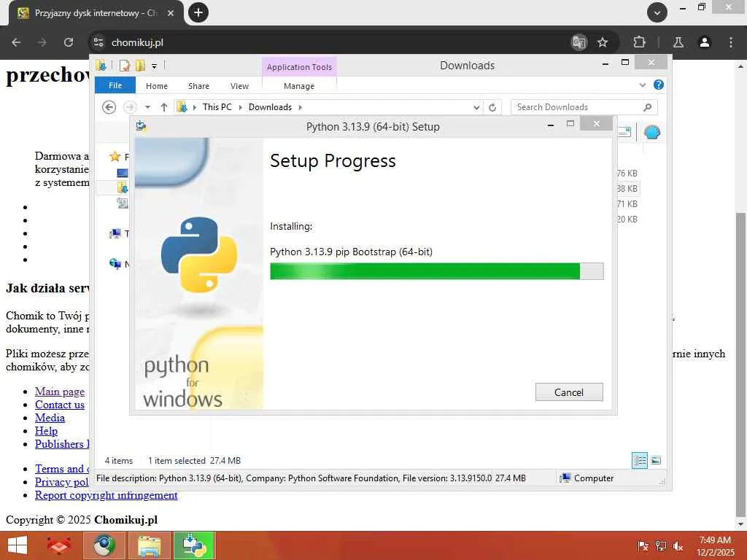Open File Explorer from the taskbar
The image size is (747, 560).
coord(149,545)
